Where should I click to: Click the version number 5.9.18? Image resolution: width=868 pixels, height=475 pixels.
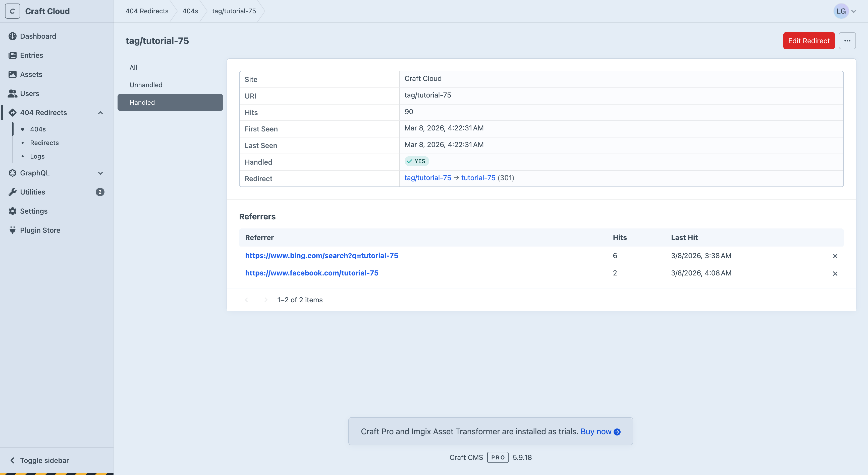pyautogui.click(x=522, y=457)
